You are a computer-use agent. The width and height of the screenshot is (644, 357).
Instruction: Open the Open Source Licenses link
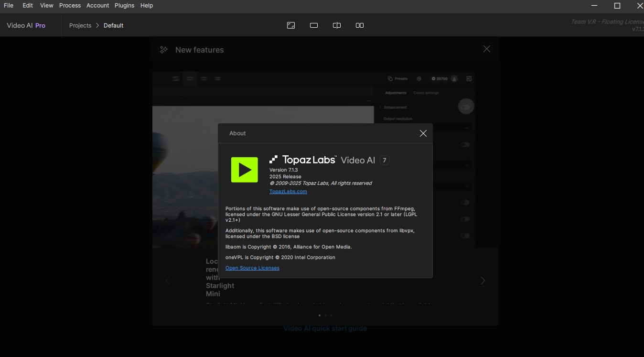pyautogui.click(x=252, y=268)
